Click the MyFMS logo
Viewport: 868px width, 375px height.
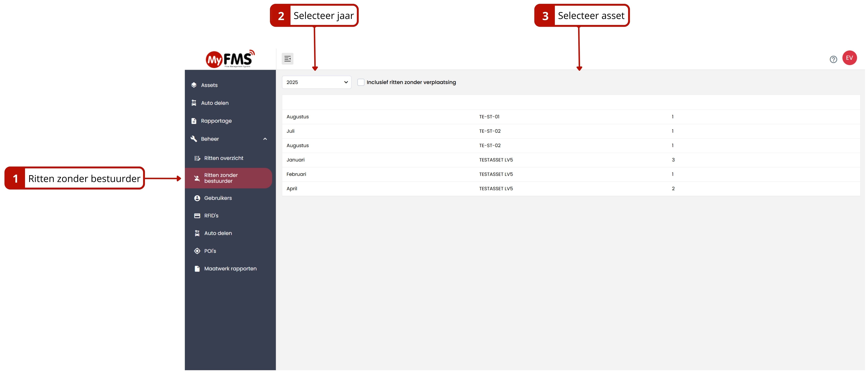[230, 59]
